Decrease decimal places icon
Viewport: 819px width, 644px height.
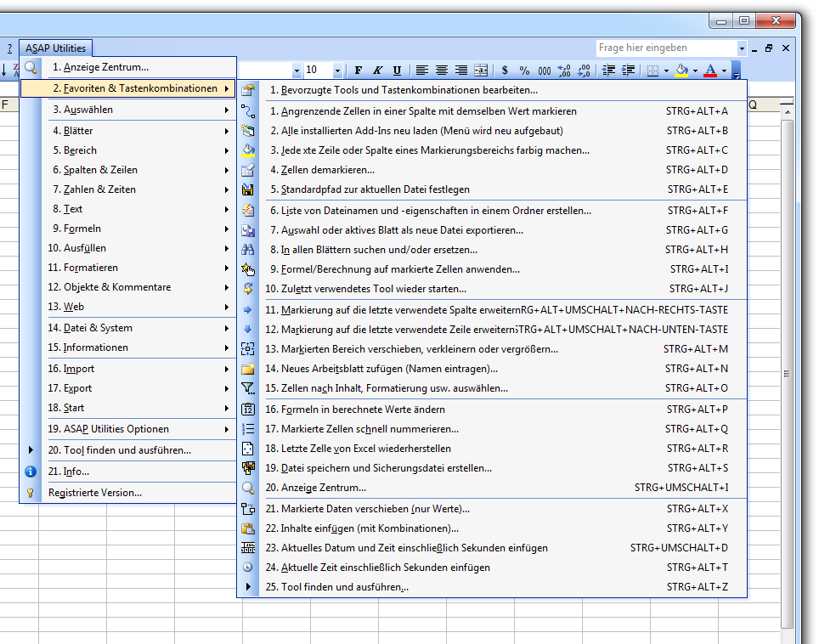coord(584,70)
